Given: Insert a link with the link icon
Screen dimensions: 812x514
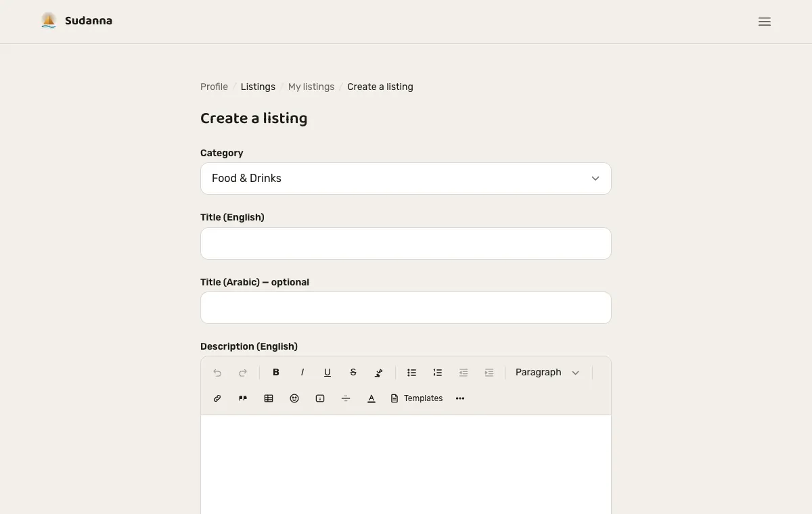Looking at the screenshot, I should (217, 398).
